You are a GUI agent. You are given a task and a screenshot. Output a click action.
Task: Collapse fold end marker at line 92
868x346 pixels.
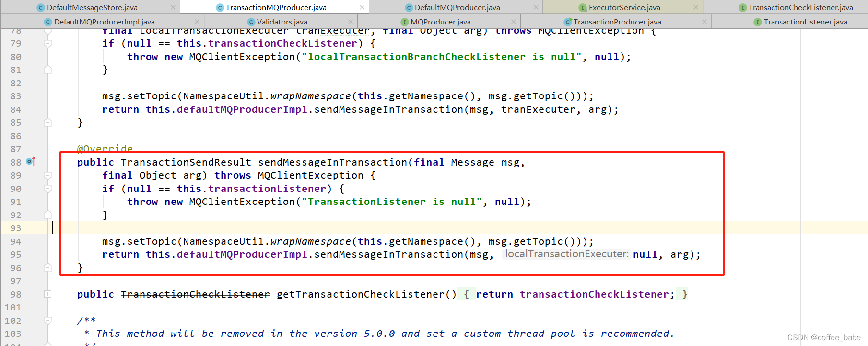[48, 215]
